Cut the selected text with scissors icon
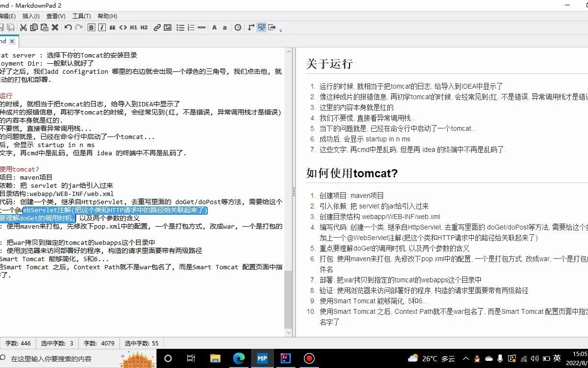Screen dimensions: 588x368 click(x=23, y=27)
